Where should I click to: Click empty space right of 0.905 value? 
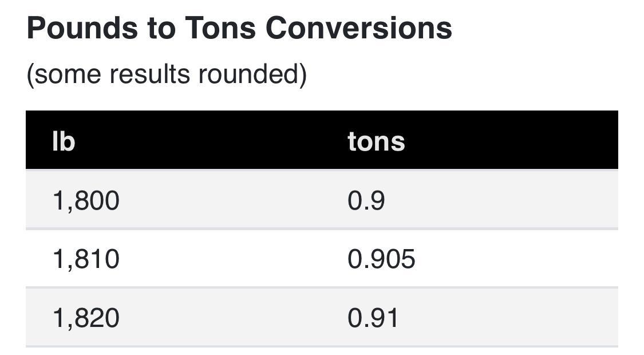tap(517, 259)
